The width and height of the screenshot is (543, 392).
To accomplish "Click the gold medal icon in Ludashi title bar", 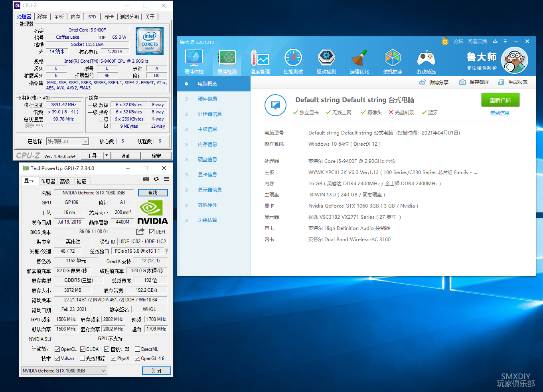I will pyautogui.click(x=445, y=41).
